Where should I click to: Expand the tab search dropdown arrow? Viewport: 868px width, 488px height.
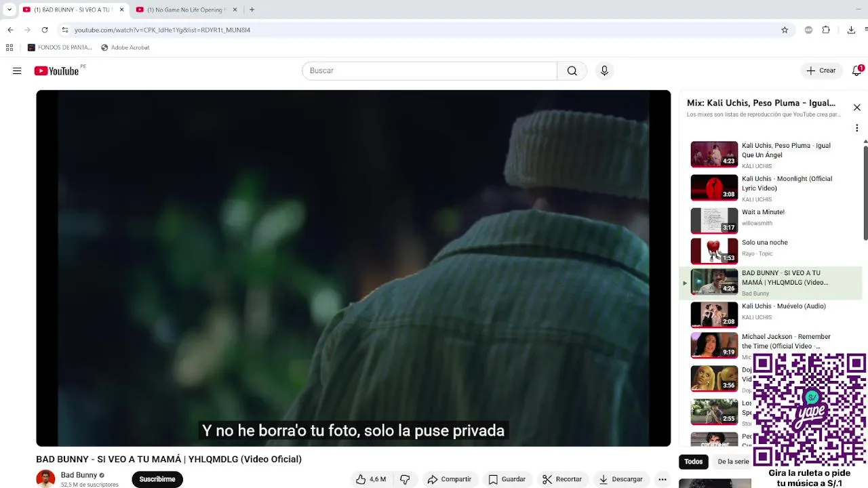click(x=9, y=9)
